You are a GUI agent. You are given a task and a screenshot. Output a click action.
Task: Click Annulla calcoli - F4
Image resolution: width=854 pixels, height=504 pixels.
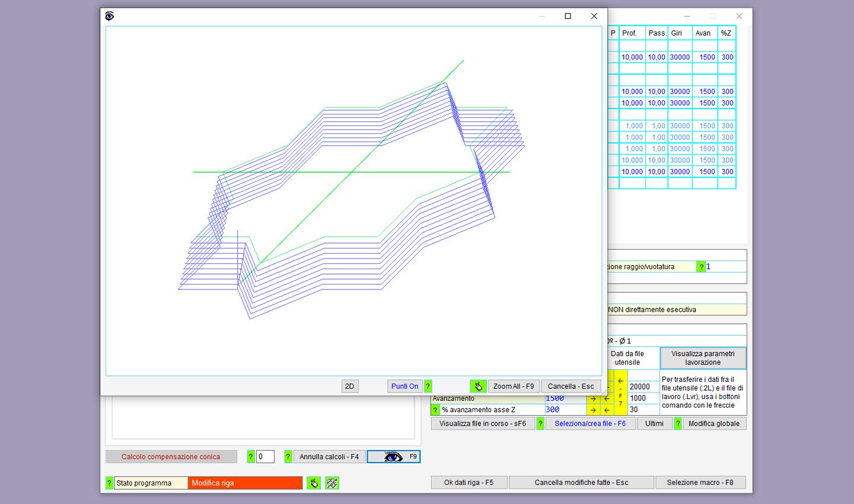tap(329, 457)
